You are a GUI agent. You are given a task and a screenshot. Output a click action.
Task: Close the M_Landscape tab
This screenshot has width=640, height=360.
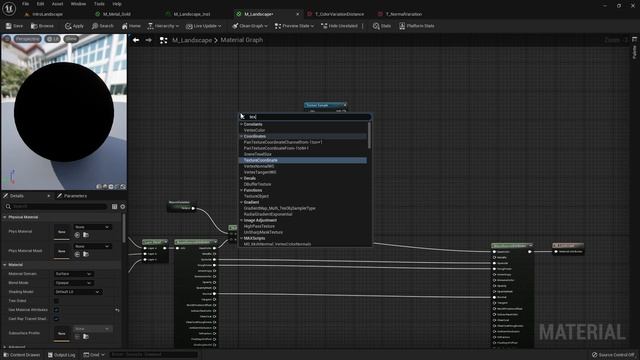297,14
